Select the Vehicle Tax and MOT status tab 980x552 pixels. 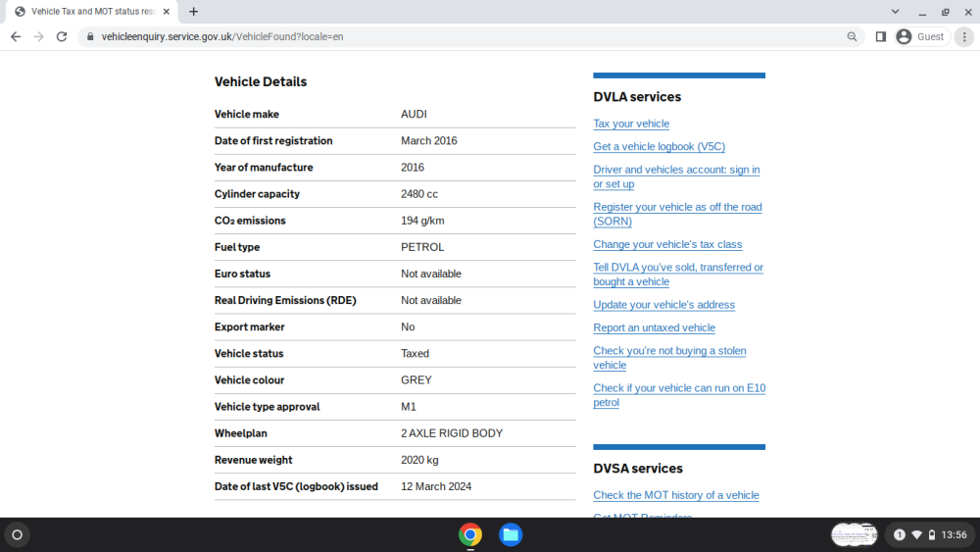coord(92,11)
